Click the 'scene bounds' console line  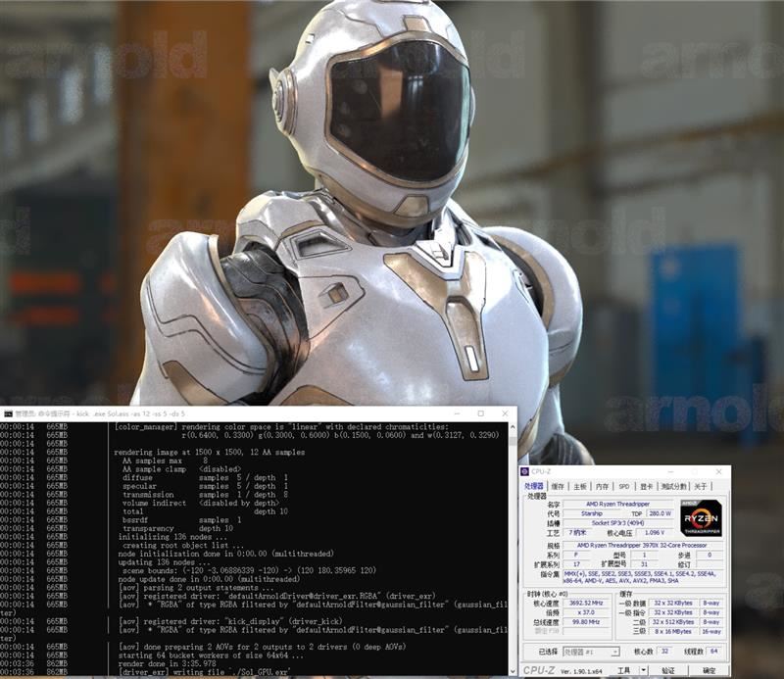tap(249, 570)
